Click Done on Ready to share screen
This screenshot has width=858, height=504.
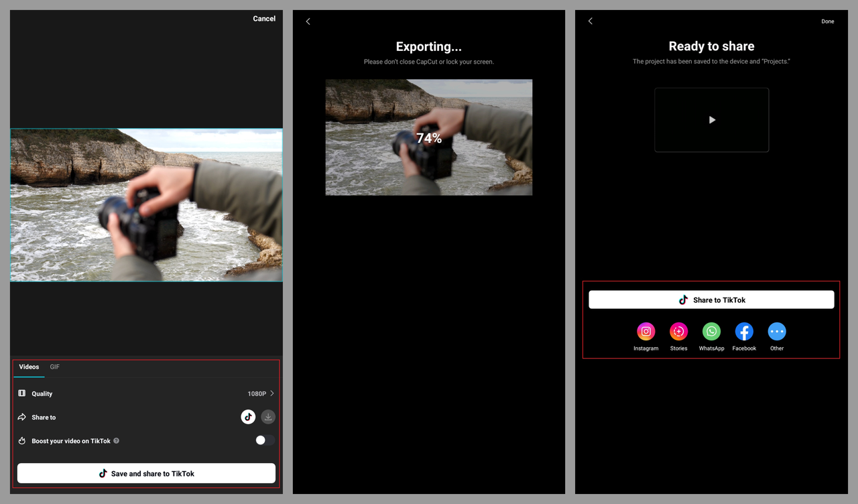coord(827,21)
